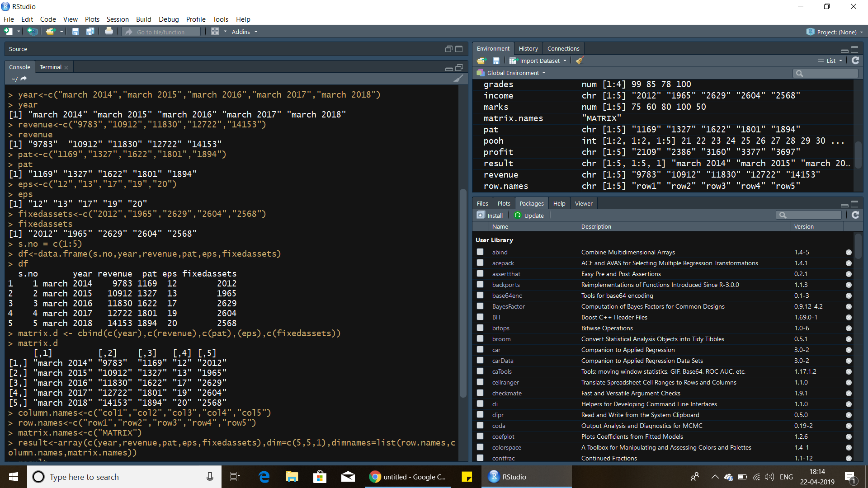Click the load workspace icon
Image resolution: width=868 pixels, height=488 pixels.
click(481, 61)
